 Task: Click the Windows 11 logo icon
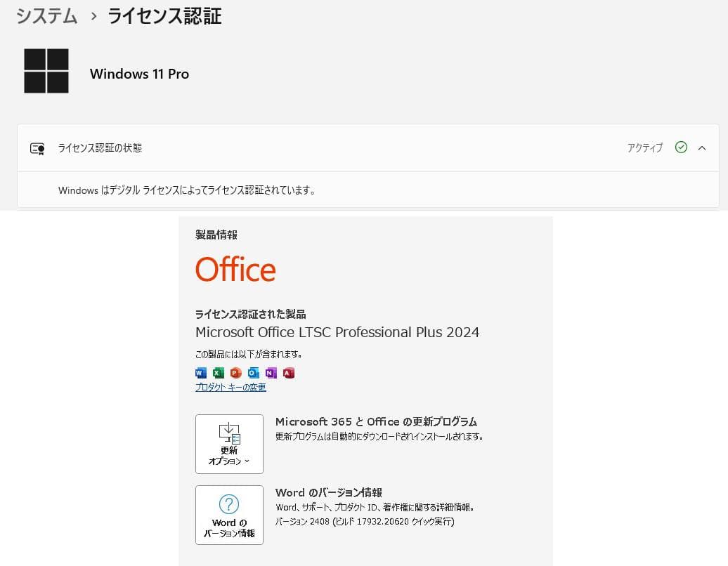46,71
